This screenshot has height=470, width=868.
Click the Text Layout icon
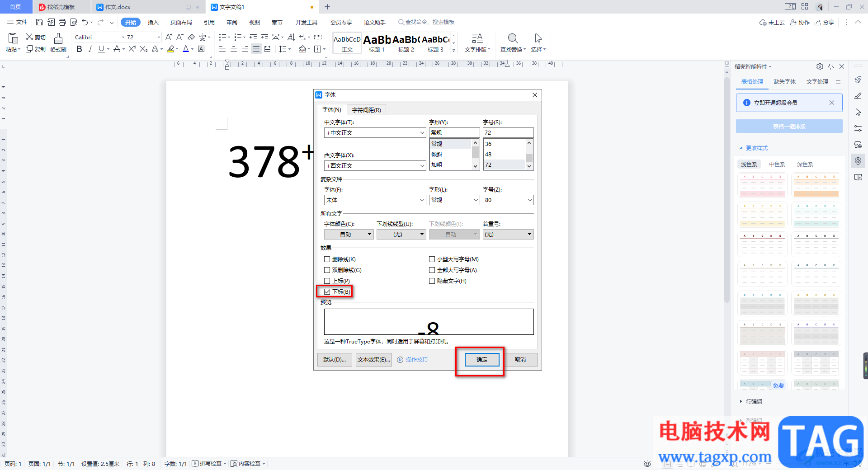(x=477, y=38)
